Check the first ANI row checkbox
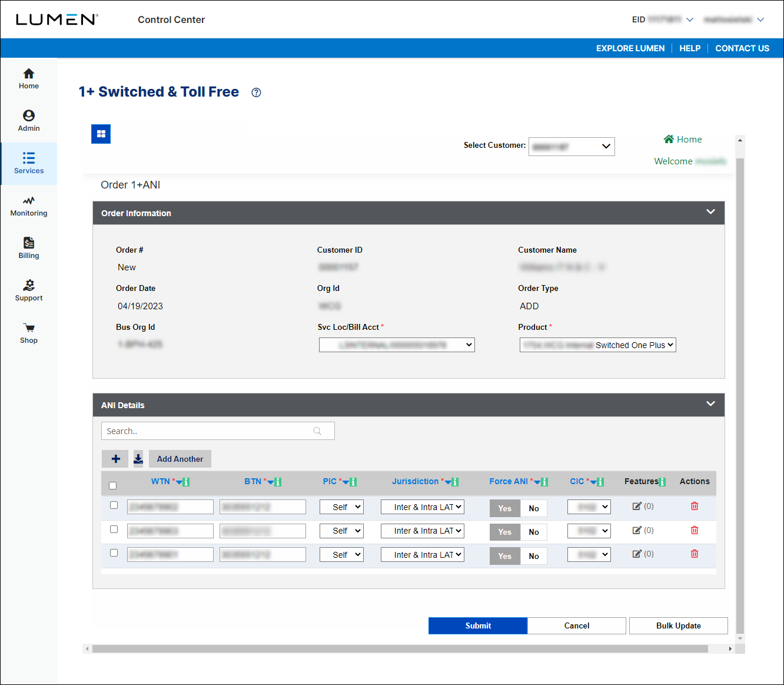The height and width of the screenshot is (685, 784). (114, 505)
